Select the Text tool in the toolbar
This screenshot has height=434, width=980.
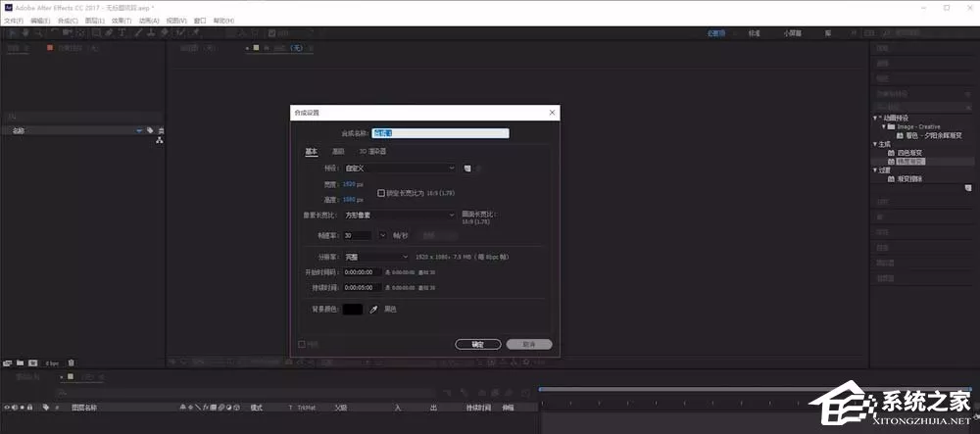pyautogui.click(x=122, y=33)
